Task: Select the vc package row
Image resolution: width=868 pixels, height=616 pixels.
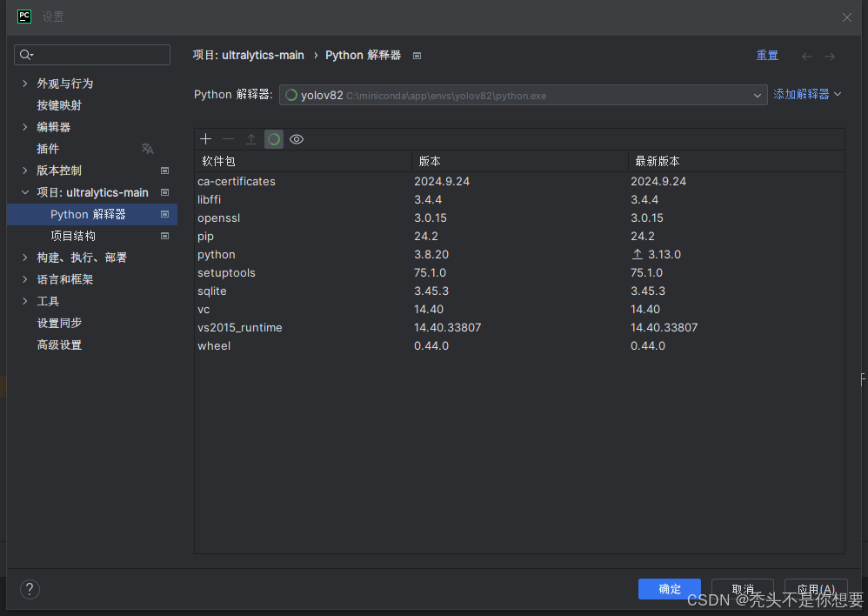Action: (x=519, y=309)
